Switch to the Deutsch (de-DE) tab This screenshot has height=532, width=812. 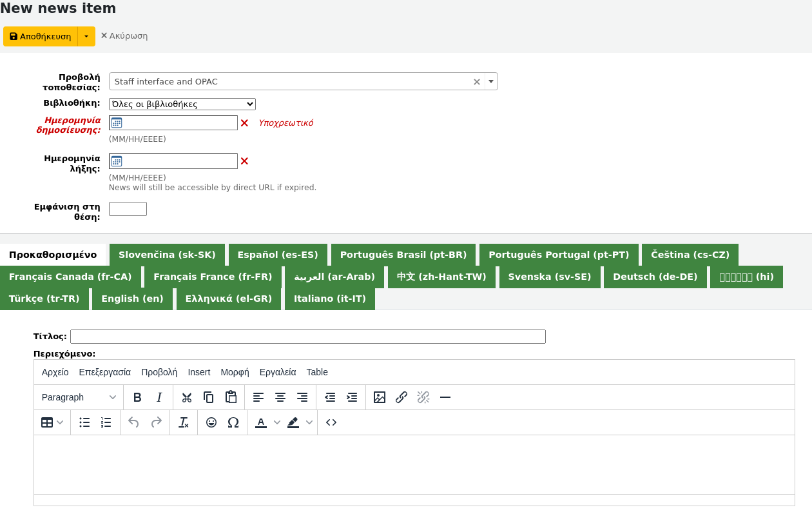[655, 277]
